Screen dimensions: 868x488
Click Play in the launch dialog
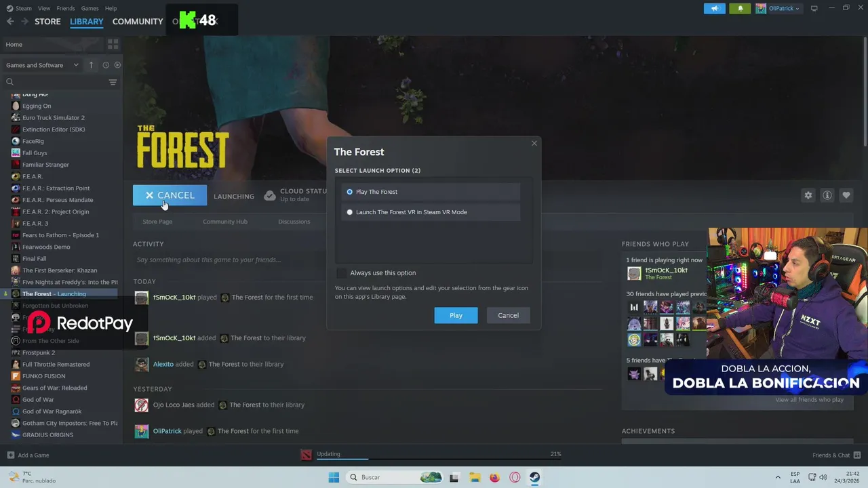point(456,315)
